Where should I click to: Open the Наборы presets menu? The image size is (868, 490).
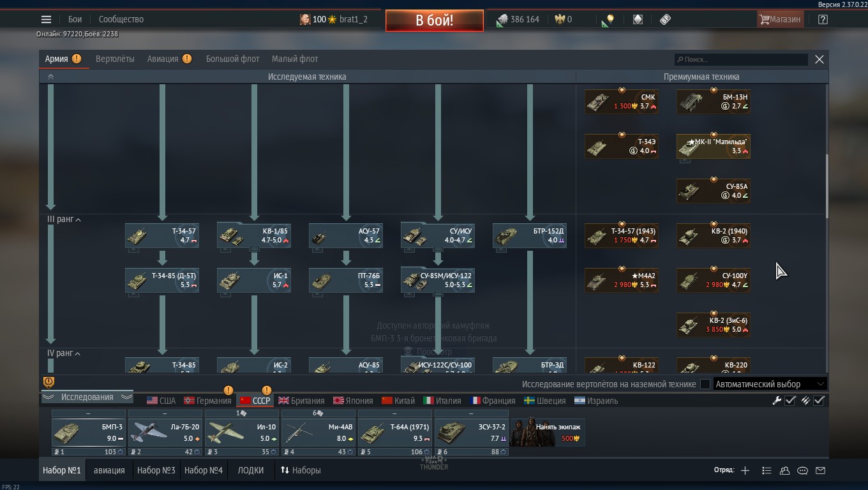click(300, 470)
